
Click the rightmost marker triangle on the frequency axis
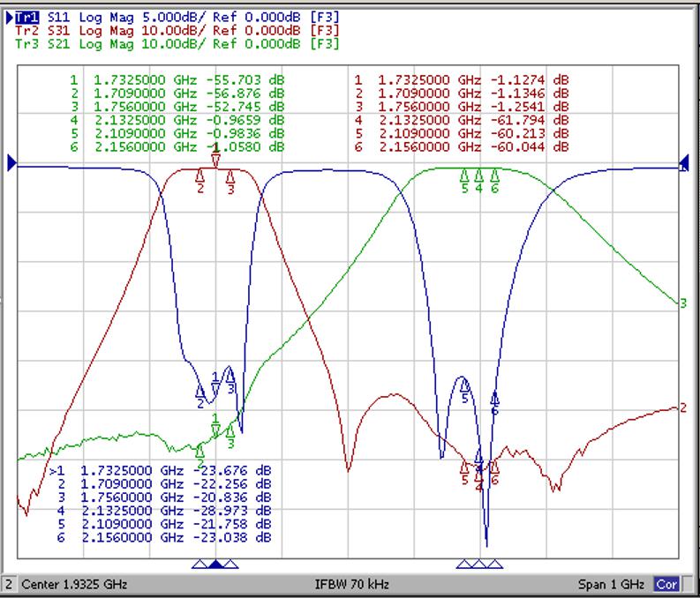495,564
